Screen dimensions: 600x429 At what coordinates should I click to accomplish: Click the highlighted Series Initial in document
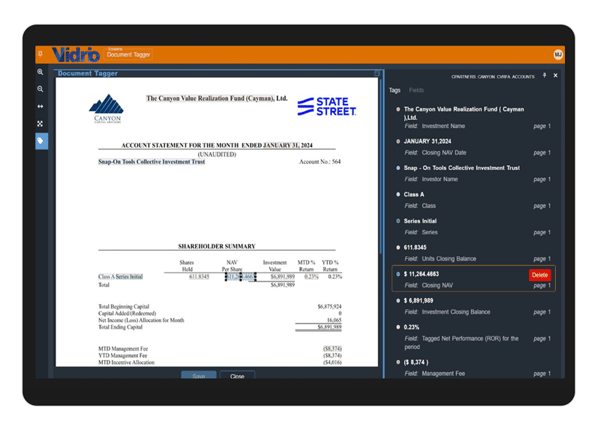pos(129,277)
